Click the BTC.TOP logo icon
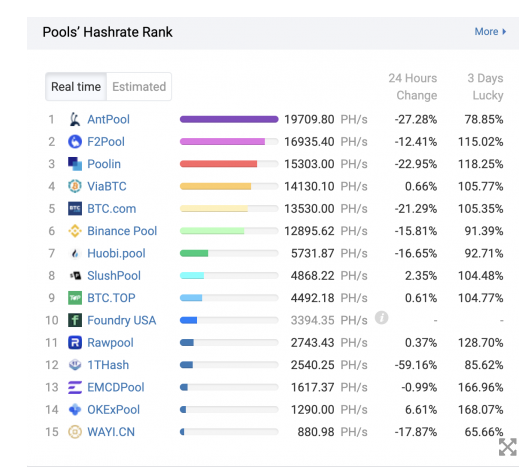 75,298
